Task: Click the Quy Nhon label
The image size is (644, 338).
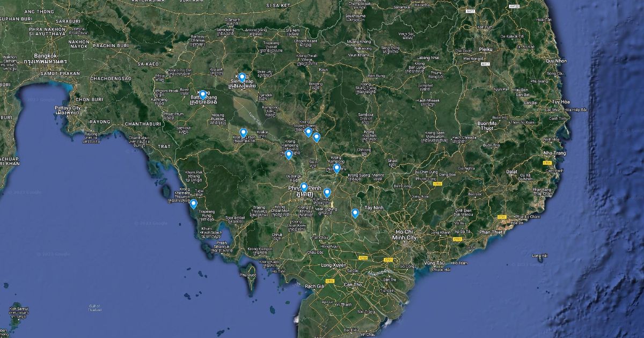Action: click(557, 61)
